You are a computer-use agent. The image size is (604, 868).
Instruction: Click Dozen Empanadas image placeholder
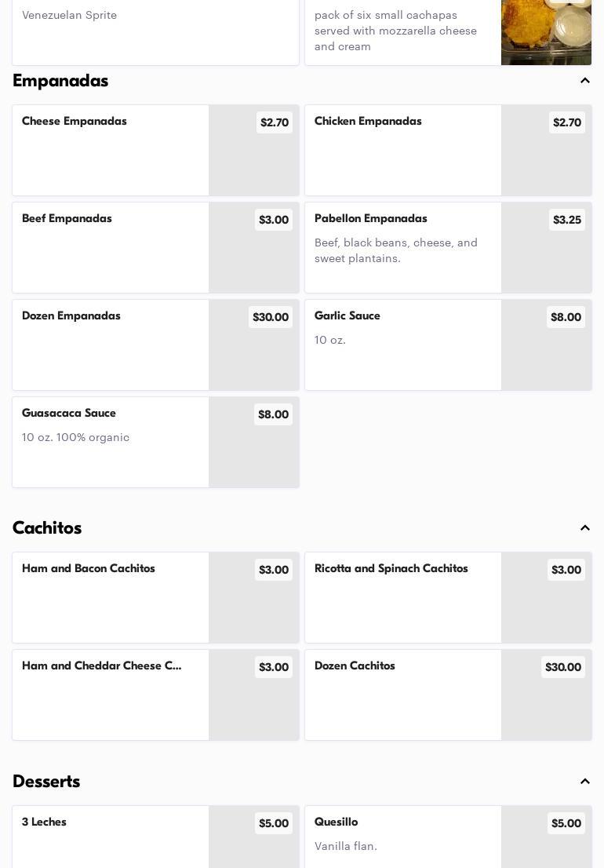pyautogui.click(x=253, y=353)
